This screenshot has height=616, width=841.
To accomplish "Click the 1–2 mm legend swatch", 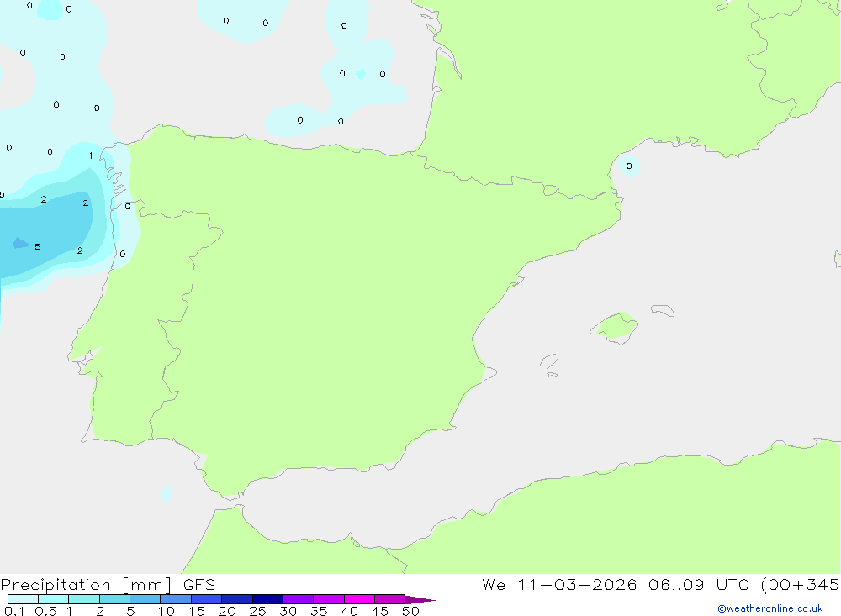I will (x=84, y=599).
